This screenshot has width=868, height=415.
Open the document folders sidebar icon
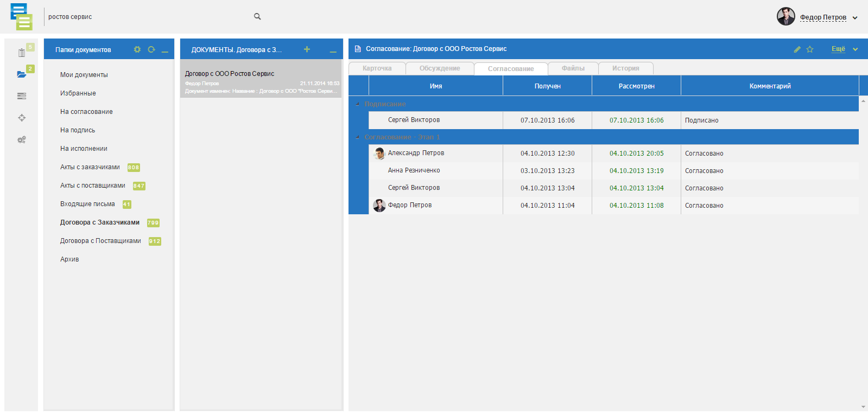pos(22,74)
